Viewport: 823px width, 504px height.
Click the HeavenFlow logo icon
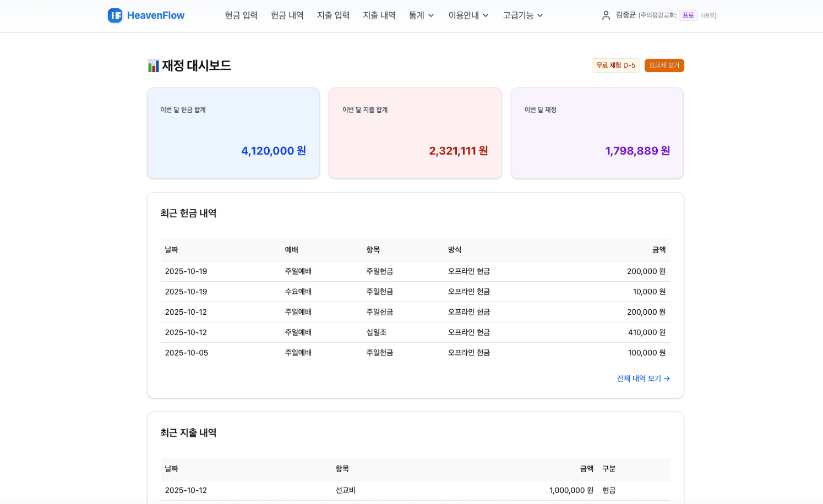coord(115,15)
